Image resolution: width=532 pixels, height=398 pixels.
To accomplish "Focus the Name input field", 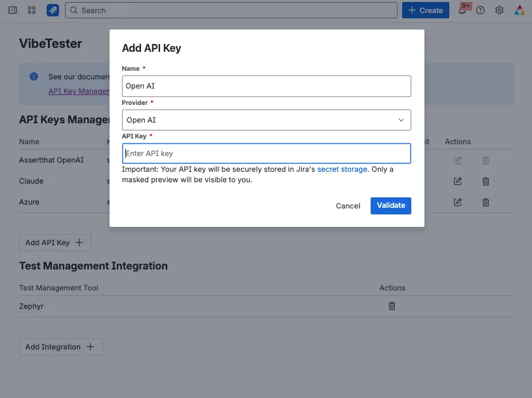I will pyautogui.click(x=266, y=86).
